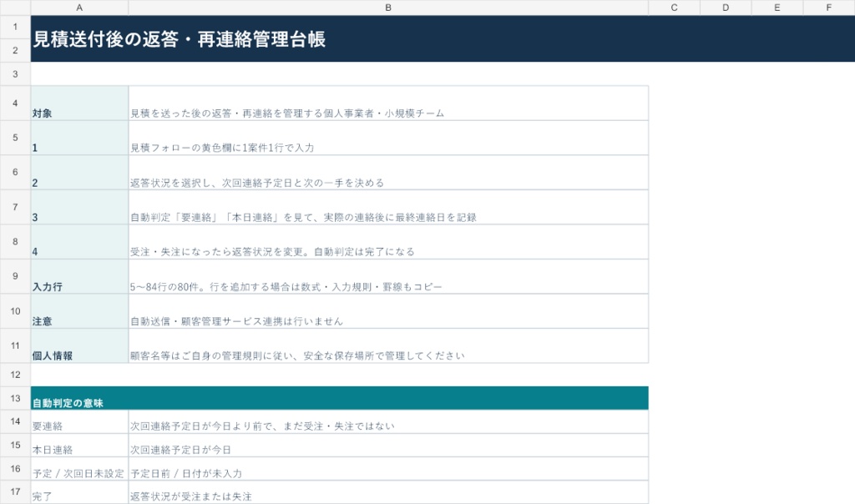This screenshot has width=855, height=504.
Task: Click the 要連絡 cell in column A
Action: (79, 421)
